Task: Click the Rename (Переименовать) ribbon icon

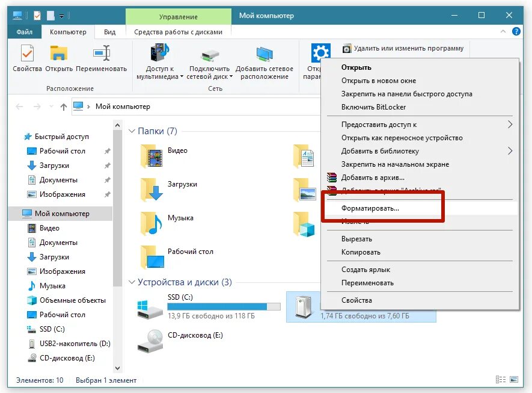Action: click(102, 54)
